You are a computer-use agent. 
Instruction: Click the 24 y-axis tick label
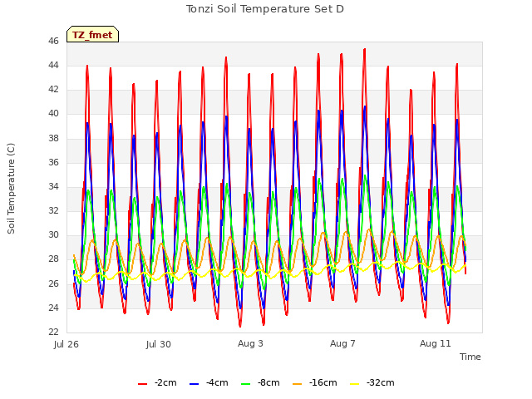53,308
